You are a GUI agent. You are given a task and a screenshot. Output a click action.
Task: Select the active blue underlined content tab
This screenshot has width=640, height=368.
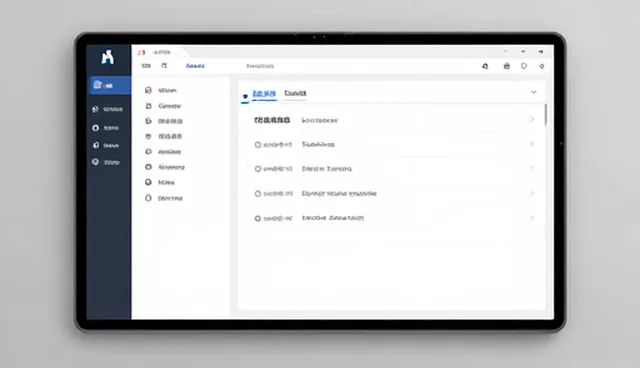[264, 93]
